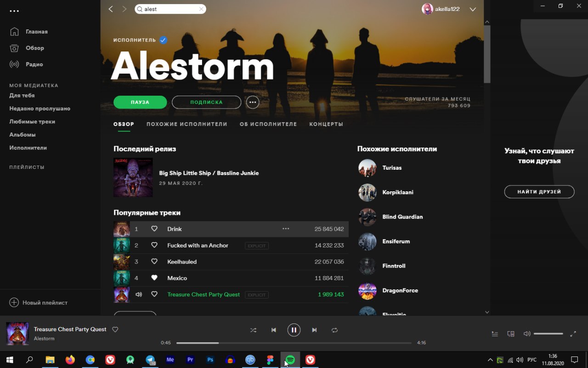Pause playback with the player button

(x=294, y=330)
